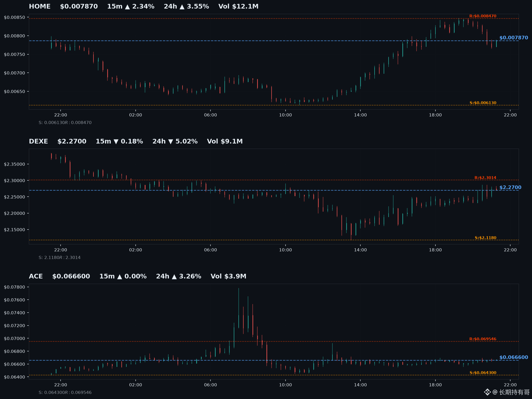Viewport: 532px width, 399px height.
Task: Click the S:$2.1180 support label
Action: (485, 238)
